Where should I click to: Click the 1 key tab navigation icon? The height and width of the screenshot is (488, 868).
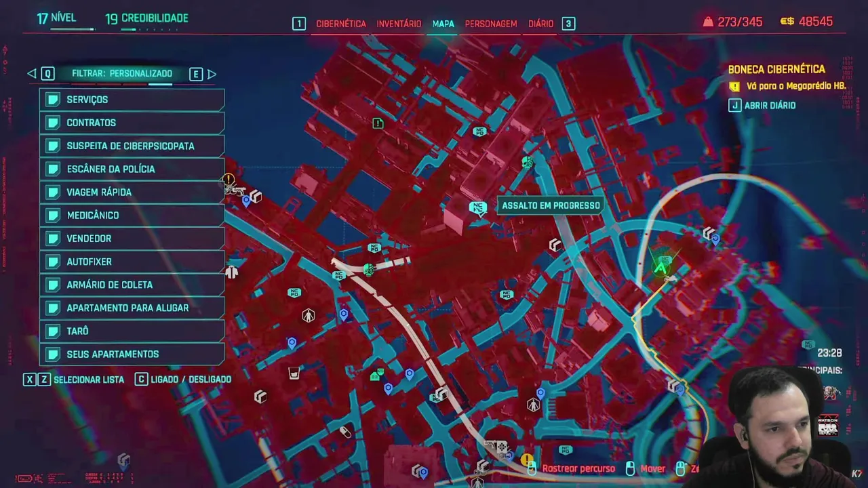point(299,24)
